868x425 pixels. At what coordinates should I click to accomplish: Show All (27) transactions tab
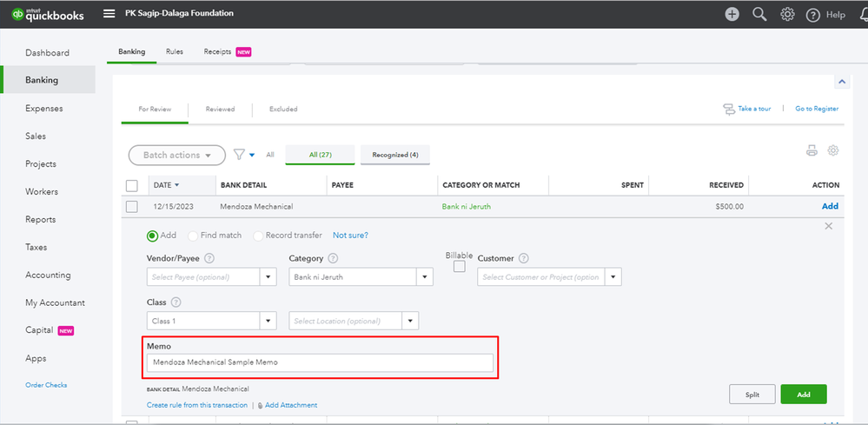[x=320, y=155]
